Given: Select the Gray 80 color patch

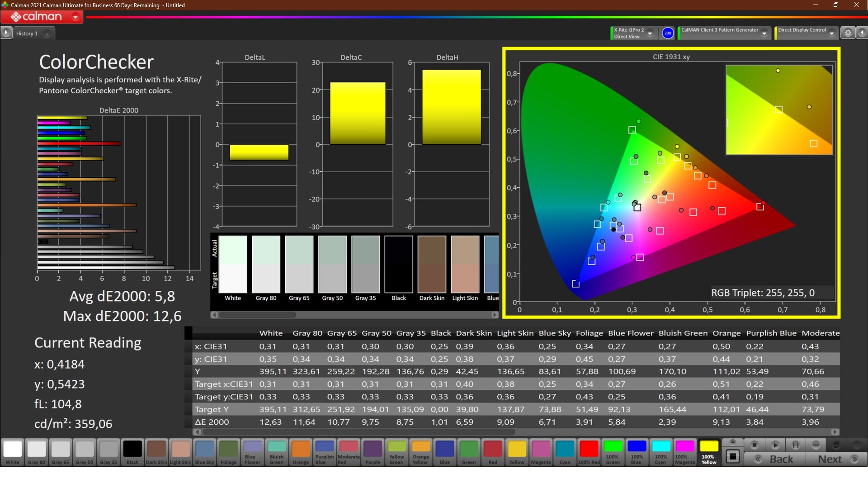Looking at the screenshot, I should (x=37, y=452).
